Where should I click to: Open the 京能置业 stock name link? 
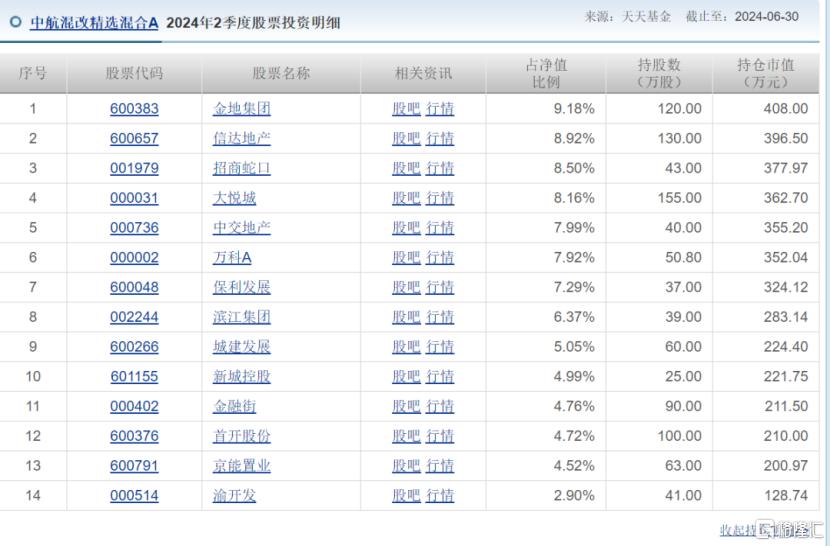[x=242, y=466]
